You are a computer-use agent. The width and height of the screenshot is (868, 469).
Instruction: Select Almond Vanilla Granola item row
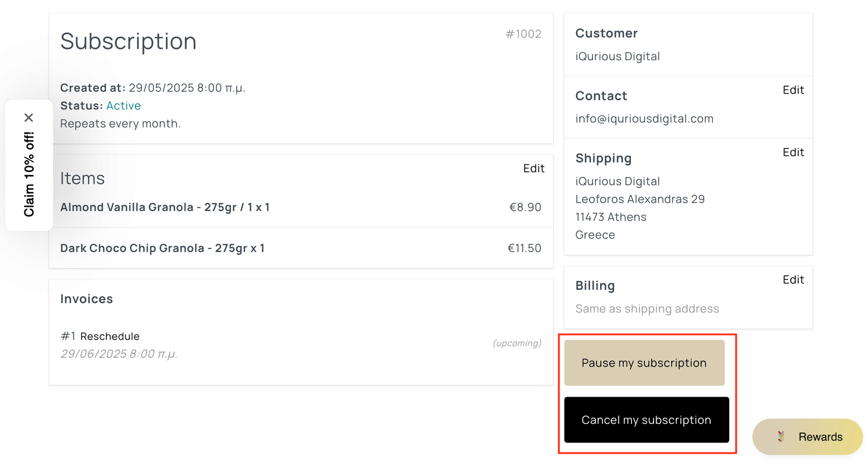click(x=165, y=207)
